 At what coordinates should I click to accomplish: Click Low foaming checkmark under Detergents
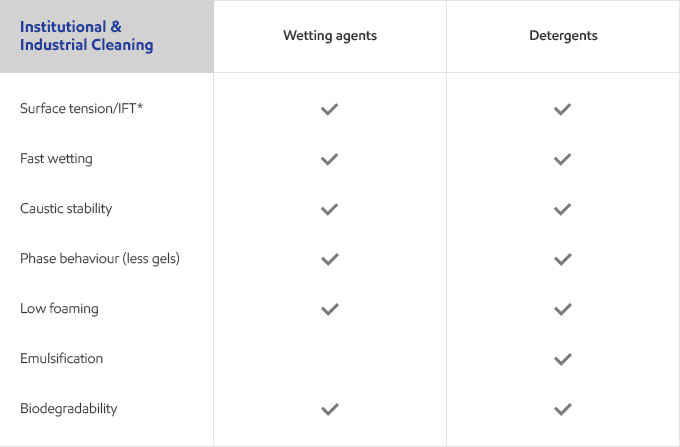coord(562,309)
